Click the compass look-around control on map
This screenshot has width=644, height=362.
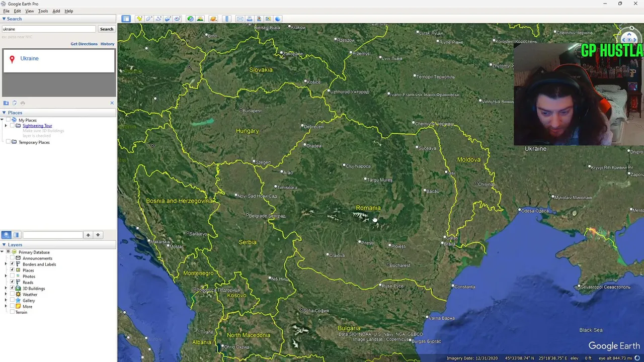pyautogui.click(x=629, y=38)
